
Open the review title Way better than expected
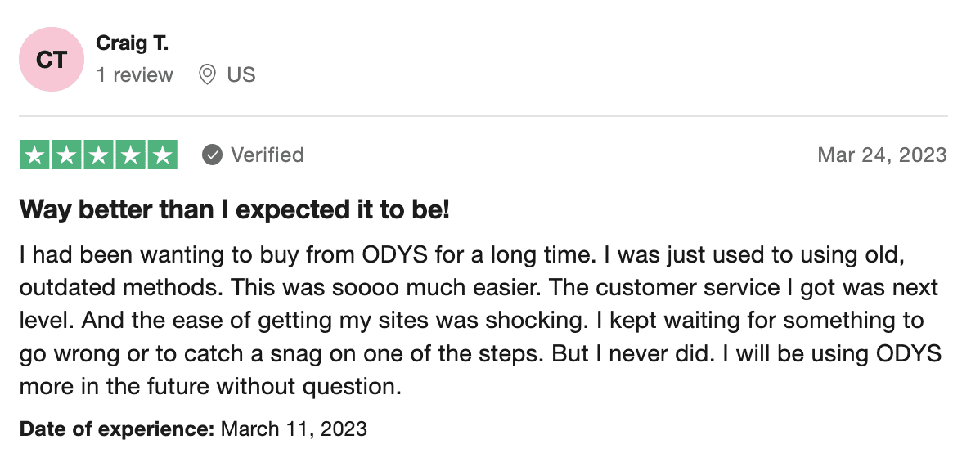click(235, 210)
